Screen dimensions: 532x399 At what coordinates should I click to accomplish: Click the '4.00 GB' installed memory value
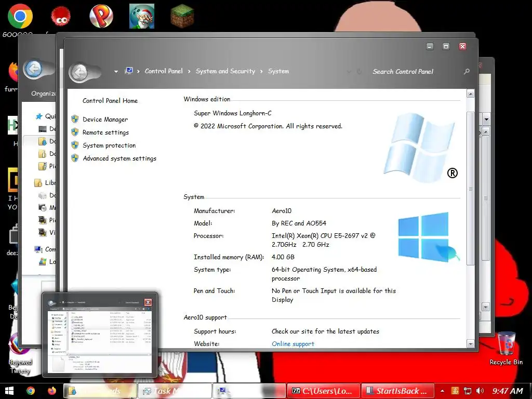point(283,257)
